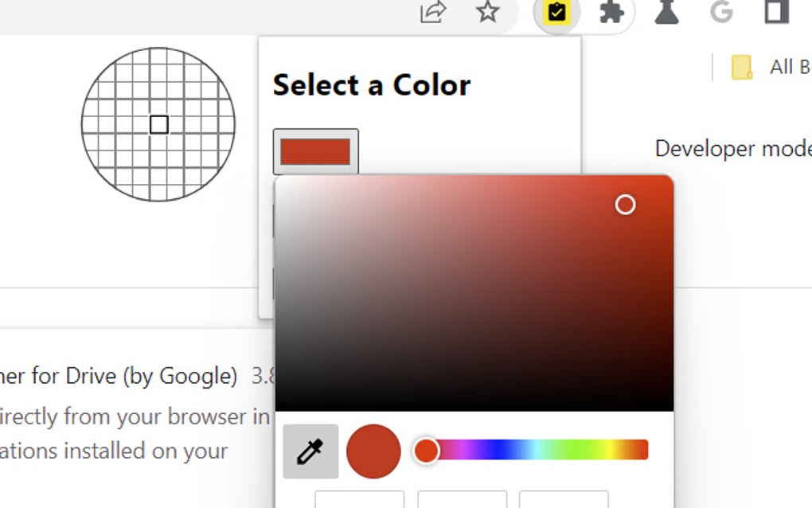The image size is (812, 508).
Task: Click the first input field below the picker
Action: click(361, 502)
